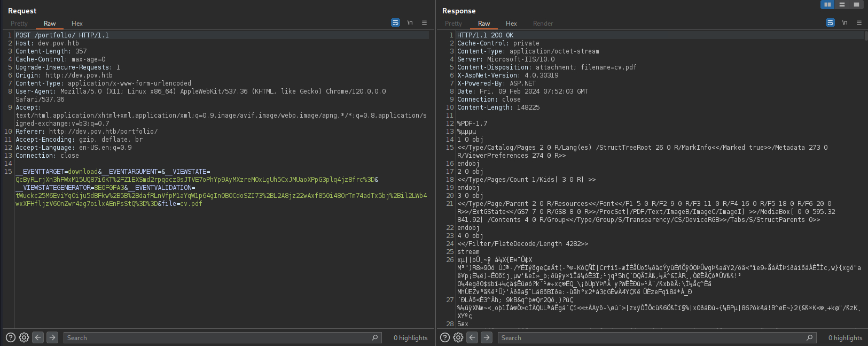This screenshot has width=868, height=346.
Task: Click the help icon below the Request pane
Action: point(11,337)
